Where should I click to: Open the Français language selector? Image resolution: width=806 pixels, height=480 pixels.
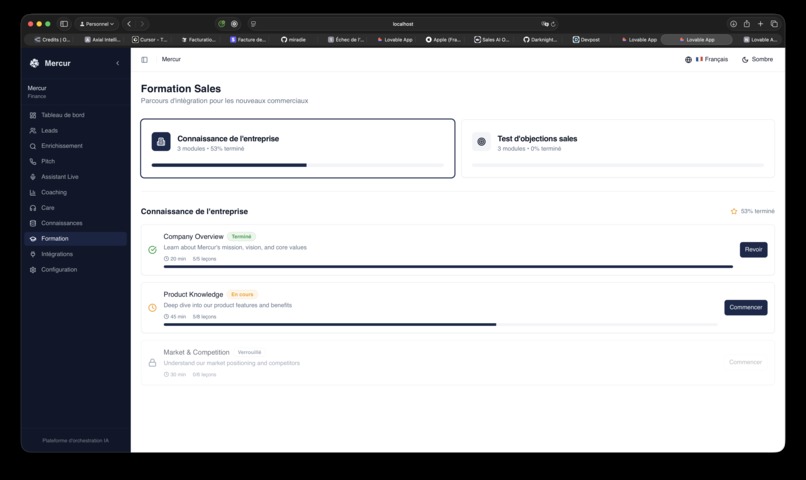coord(707,60)
